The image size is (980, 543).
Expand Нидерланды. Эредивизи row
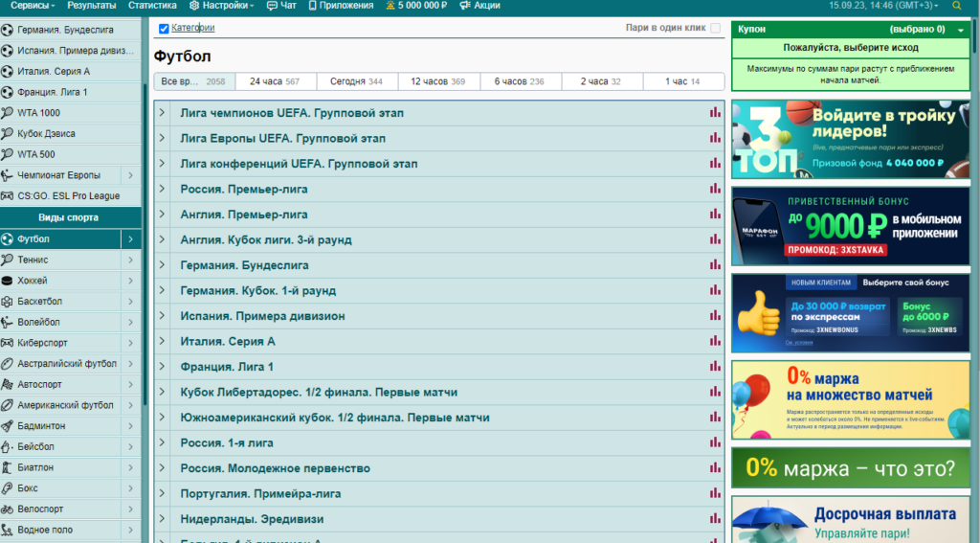coord(162,518)
